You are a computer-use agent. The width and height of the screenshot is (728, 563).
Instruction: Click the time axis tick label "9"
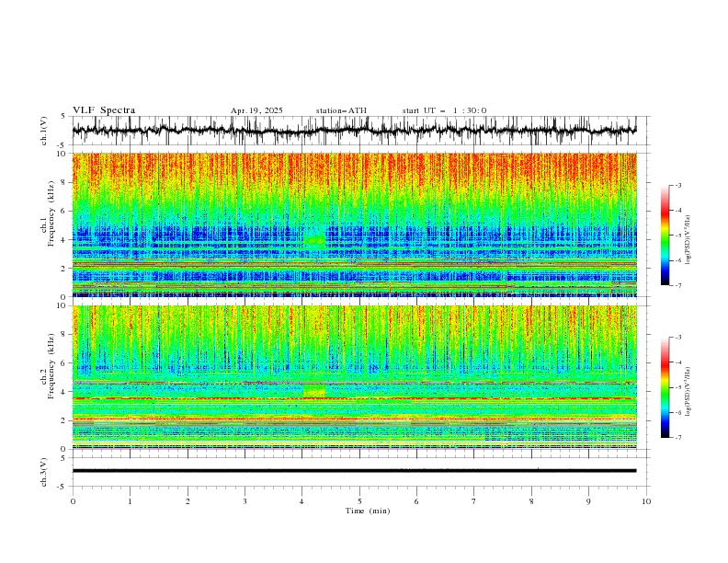tap(588, 501)
